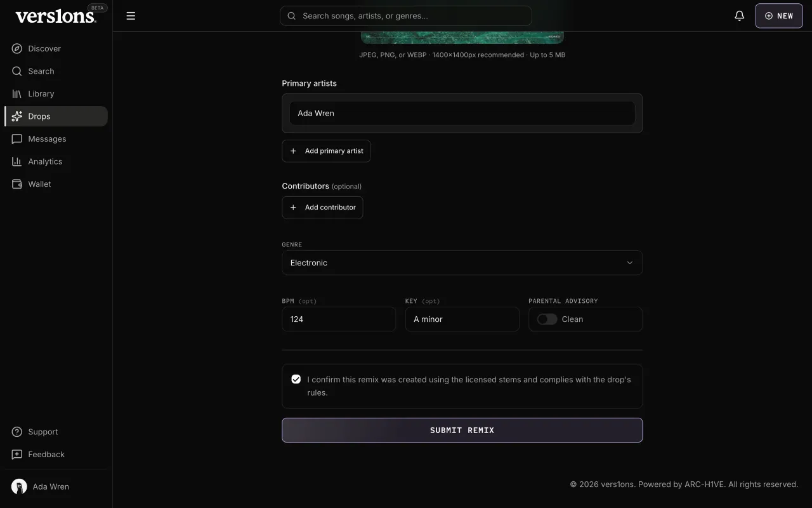Screen dimensions: 812x508
Task: Open Messages in the sidebar
Action: point(56,138)
